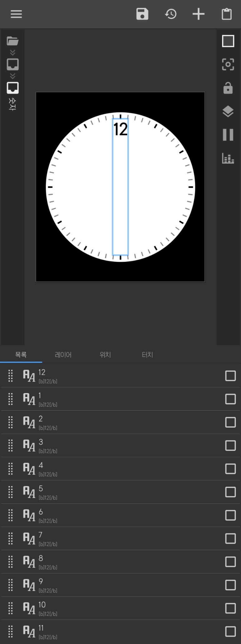Switch to the 터치 tab
241x644 pixels.
[x=147, y=354]
